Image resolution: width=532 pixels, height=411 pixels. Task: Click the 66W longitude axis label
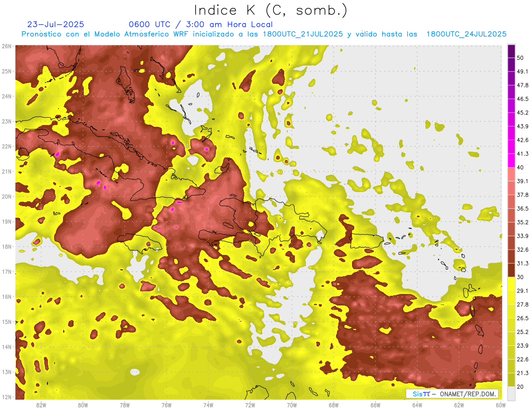pyautogui.click(x=376, y=405)
